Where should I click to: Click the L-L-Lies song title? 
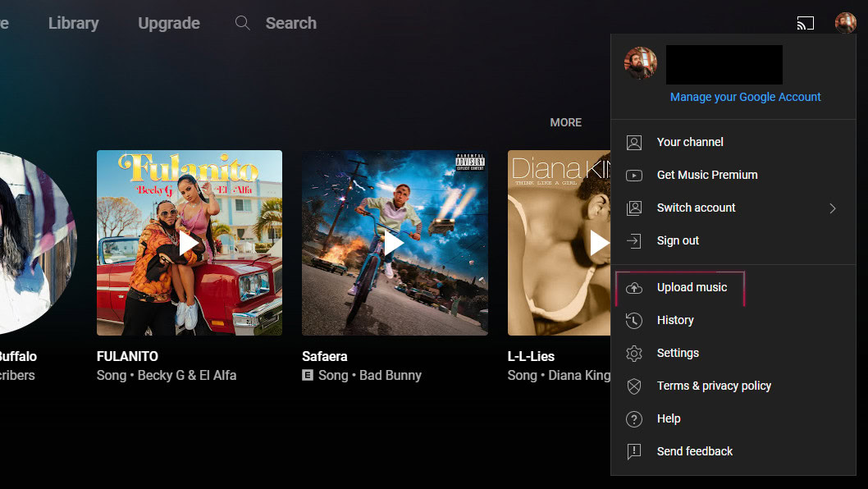[531, 356]
